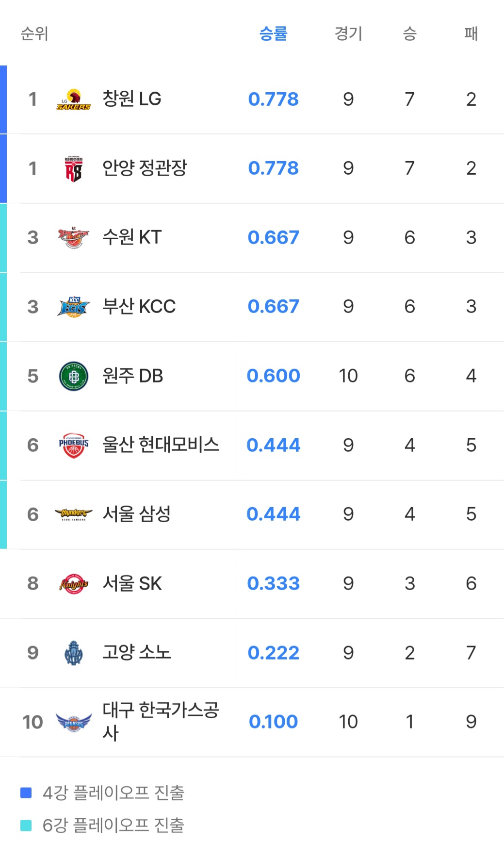Sort by the 패 column header

471,33
